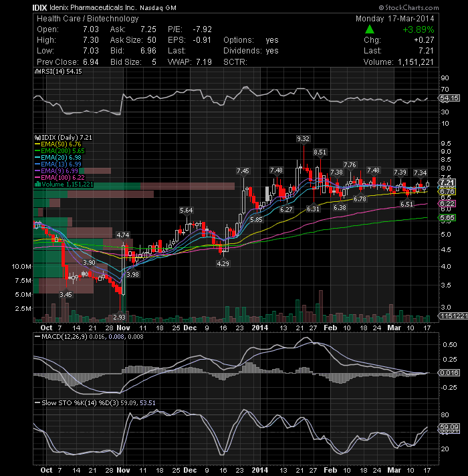The height and width of the screenshot is (476, 468).
Task: Click the green up-arrow change indicator
Action: 369,29
